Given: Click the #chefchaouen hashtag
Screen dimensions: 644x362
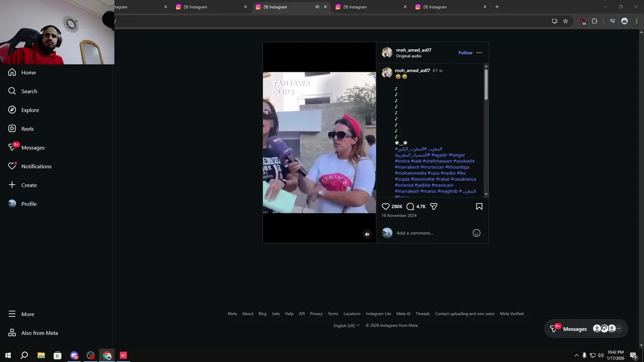Looking at the screenshot, I should [437, 161].
